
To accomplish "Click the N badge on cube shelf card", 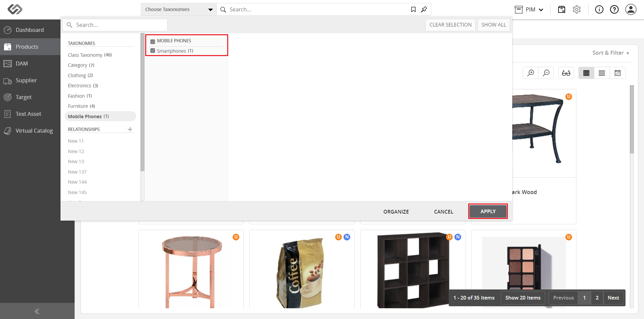I will click(458, 237).
